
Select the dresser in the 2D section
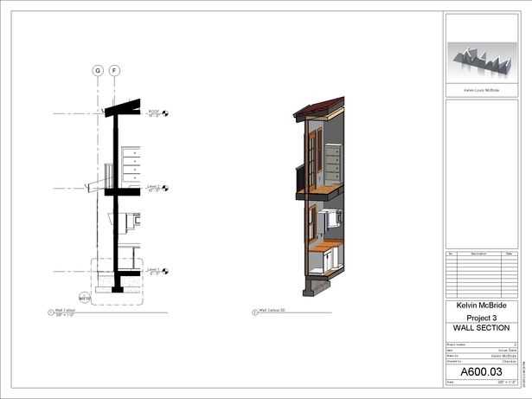click(x=131, y=166)
